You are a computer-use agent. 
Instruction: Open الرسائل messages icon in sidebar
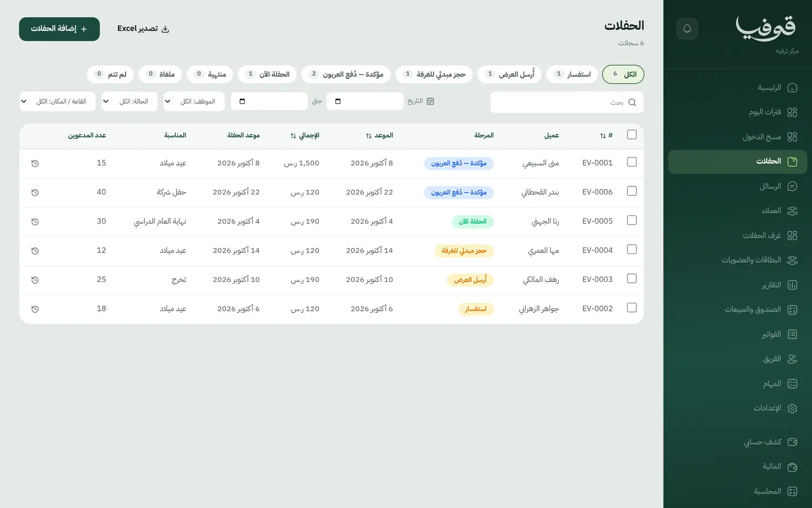pyautogui.click(x=792, y=186)
